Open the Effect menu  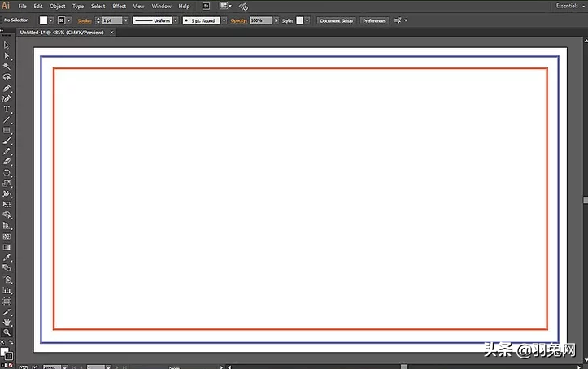pyautogui.click(x=120, y=6)
